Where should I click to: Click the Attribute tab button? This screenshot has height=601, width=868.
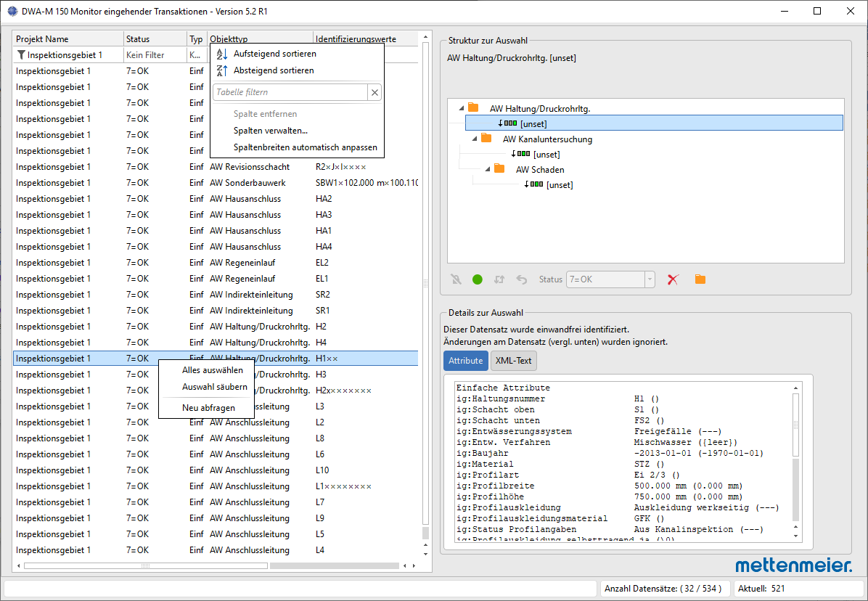point(465,360)
